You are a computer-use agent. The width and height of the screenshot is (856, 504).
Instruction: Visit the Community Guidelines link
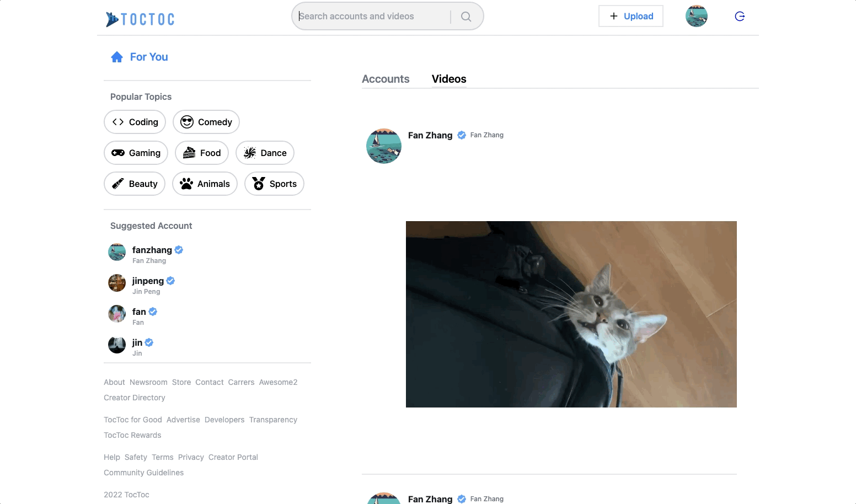(x=143, y=473)
